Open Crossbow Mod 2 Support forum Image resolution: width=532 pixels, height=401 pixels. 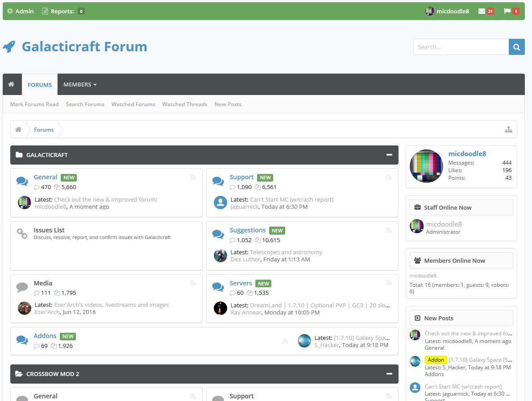coord(241,396)
